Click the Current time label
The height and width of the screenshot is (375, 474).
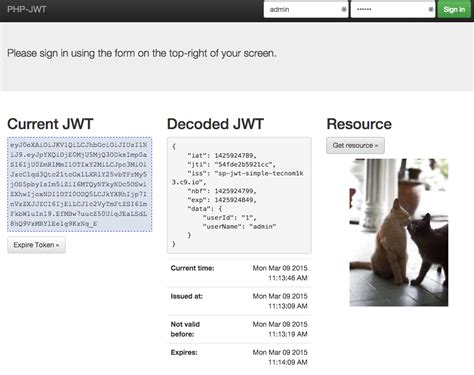(192, 268)
